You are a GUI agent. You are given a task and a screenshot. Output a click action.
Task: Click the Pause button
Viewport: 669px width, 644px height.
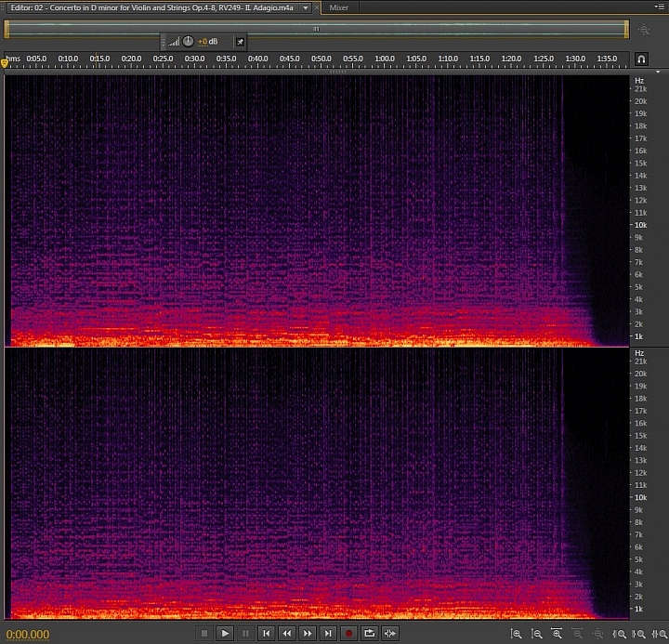pos(245,634)
